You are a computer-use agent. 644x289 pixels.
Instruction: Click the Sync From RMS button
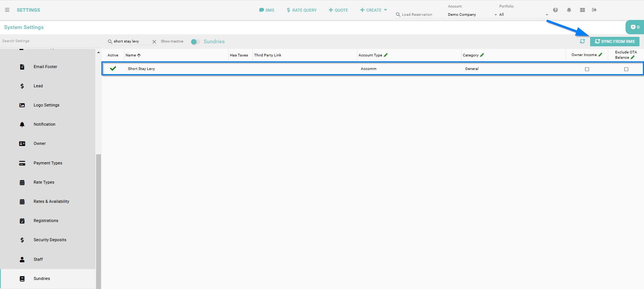[x=615, y=41]
